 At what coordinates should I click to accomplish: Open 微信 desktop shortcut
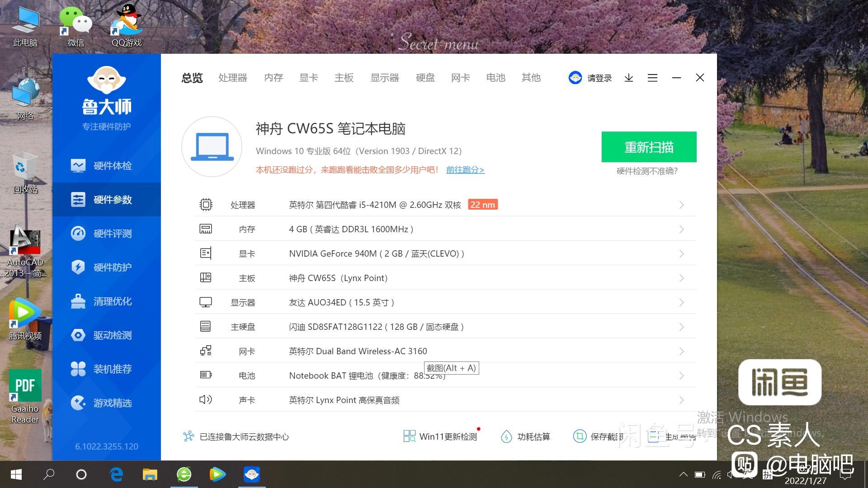(75, 27)
